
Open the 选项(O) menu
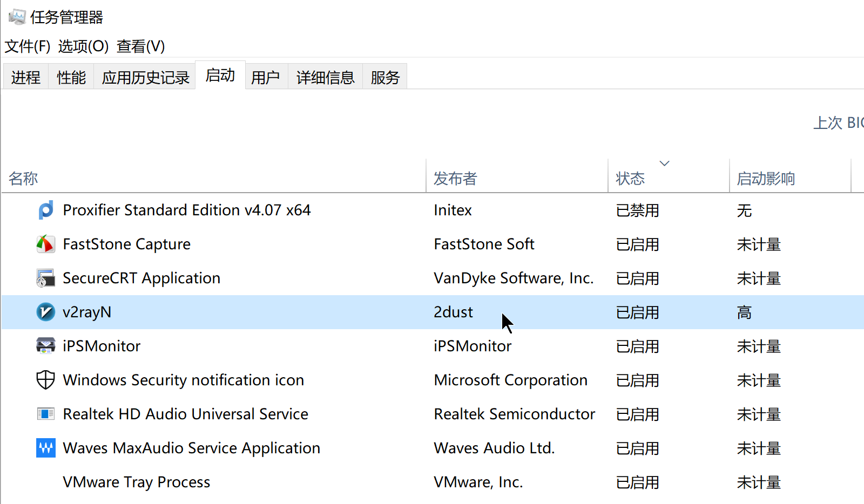84,46
